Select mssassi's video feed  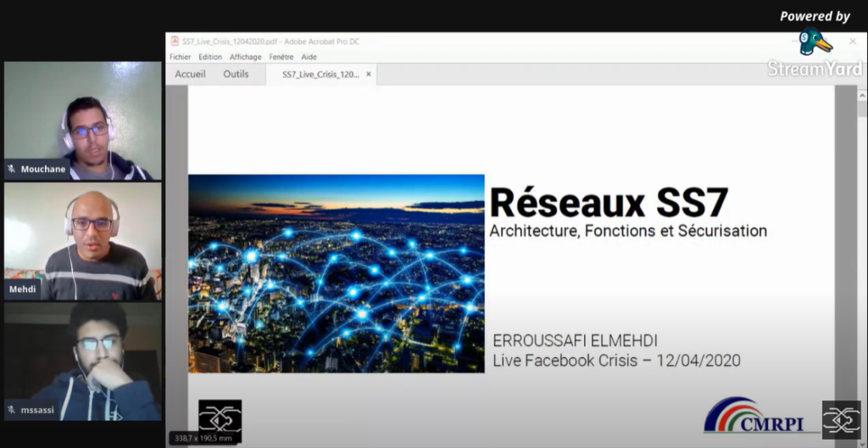(x=83, y=361)
